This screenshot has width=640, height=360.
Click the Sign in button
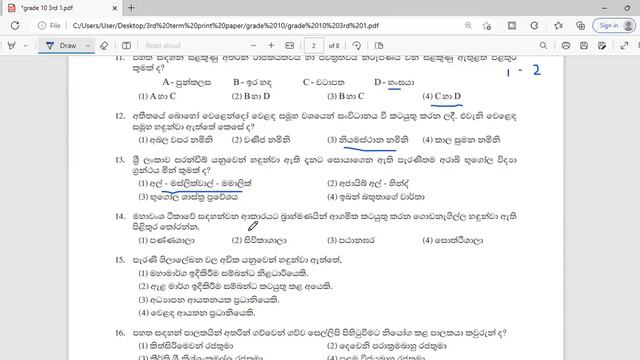(x=615, y=25)
